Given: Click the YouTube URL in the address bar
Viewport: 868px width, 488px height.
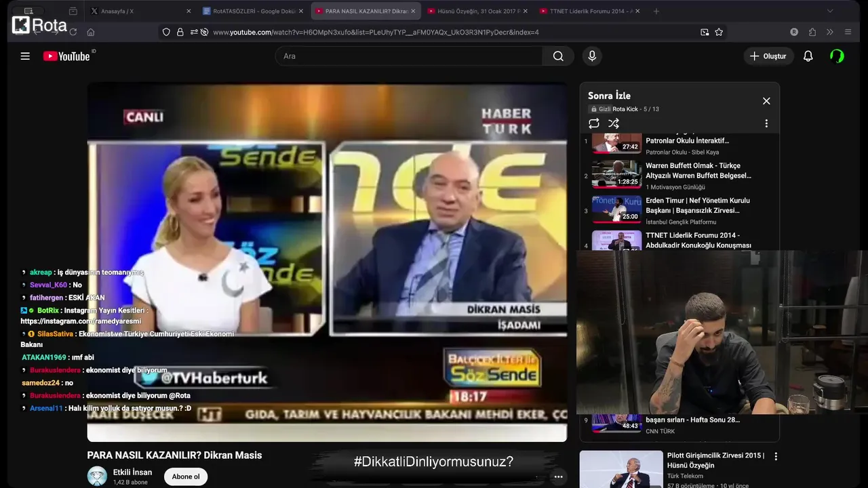Looking at the screenshot, I should click(x=376, y=32).
